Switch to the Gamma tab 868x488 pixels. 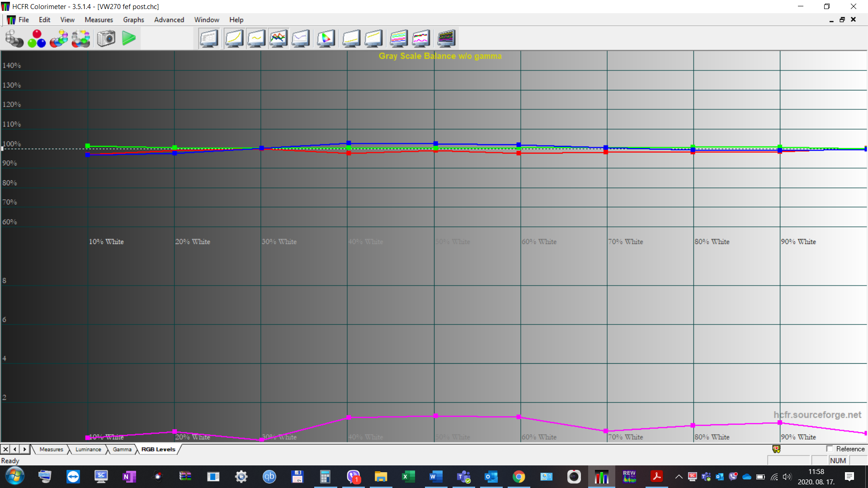(121, 449)
